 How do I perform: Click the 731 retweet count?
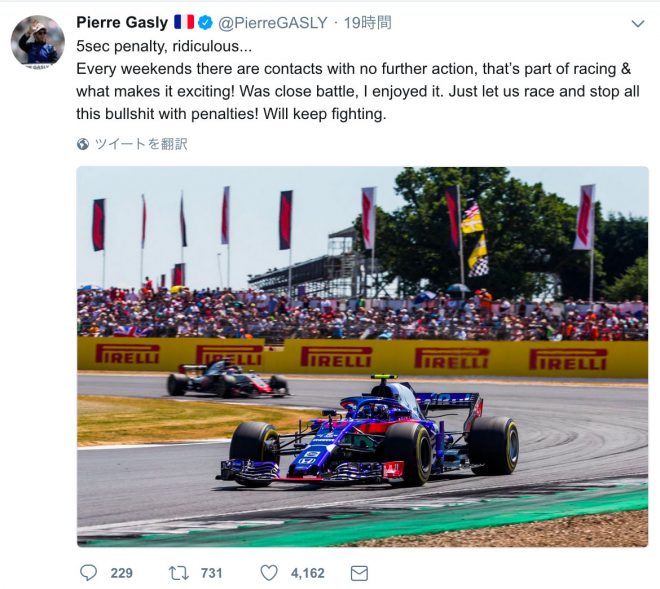click(211, 573)
